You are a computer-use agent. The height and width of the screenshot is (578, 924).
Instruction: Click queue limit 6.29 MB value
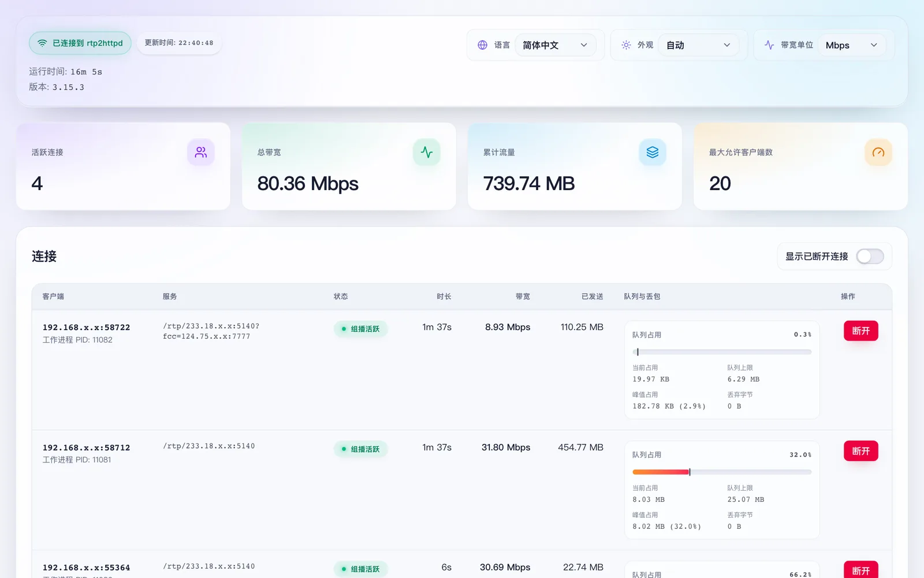click(743, 379)
